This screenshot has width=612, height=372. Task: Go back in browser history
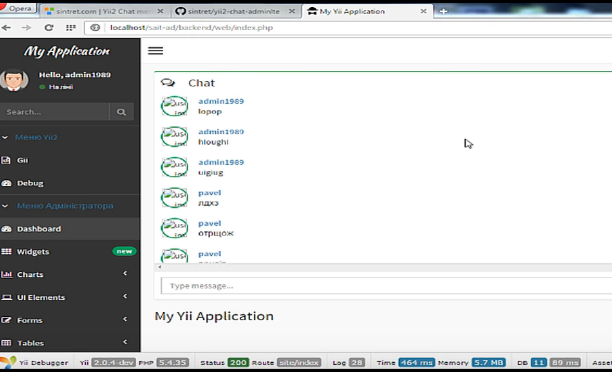tap(6, 28)
